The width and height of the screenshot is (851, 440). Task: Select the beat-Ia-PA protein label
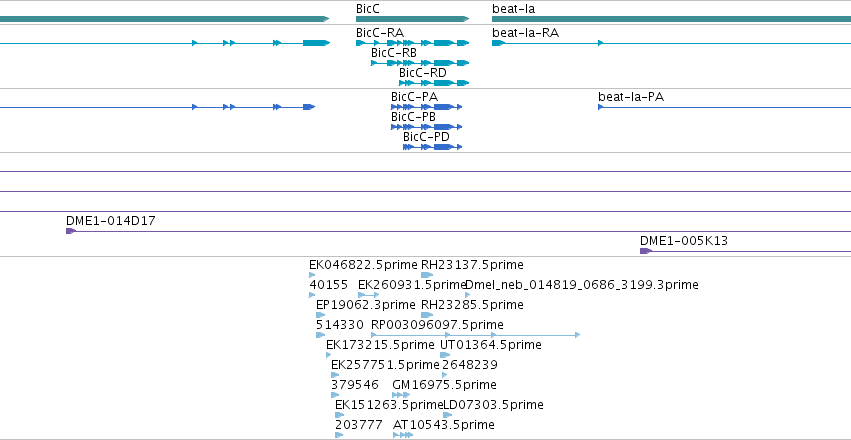tap(631, 97)
